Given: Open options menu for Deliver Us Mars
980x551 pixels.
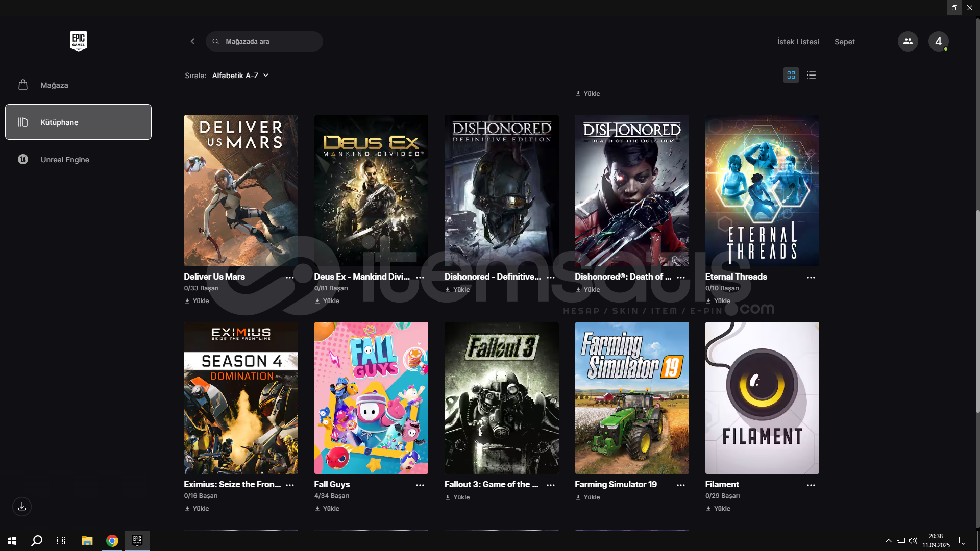Looking at the screenshot, I should point(290,277).
